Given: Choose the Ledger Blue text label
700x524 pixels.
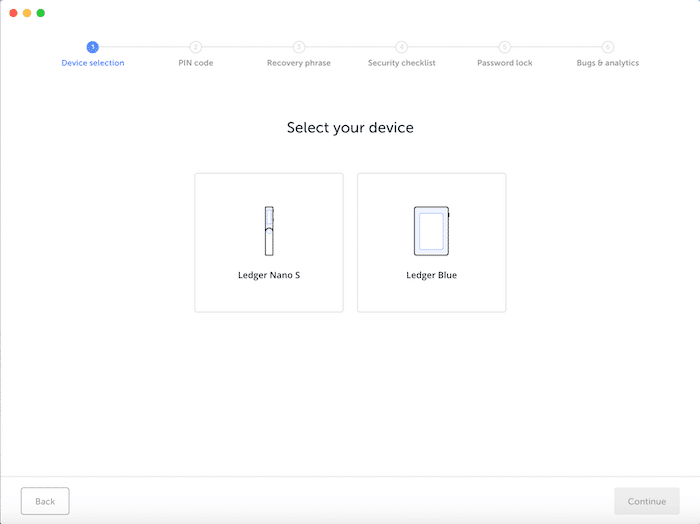Looking at the screenshot, I should click(x=431, y=275).
